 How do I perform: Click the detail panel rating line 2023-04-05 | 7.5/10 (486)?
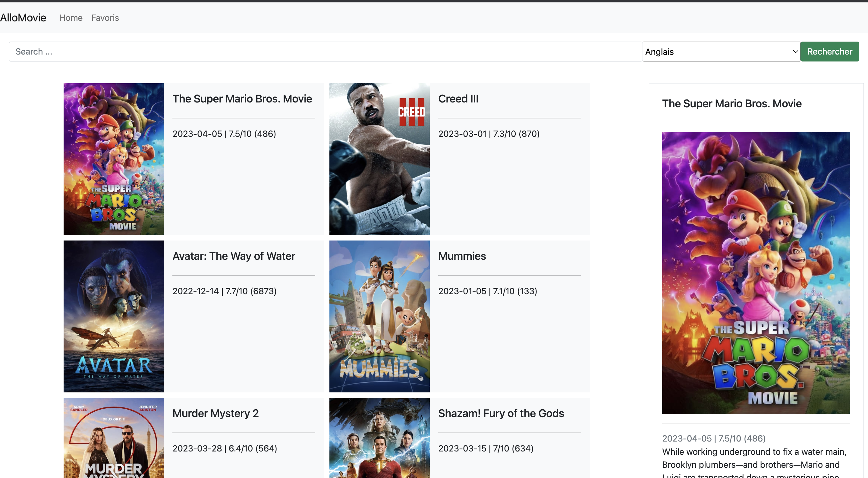[x=714, y=438]
